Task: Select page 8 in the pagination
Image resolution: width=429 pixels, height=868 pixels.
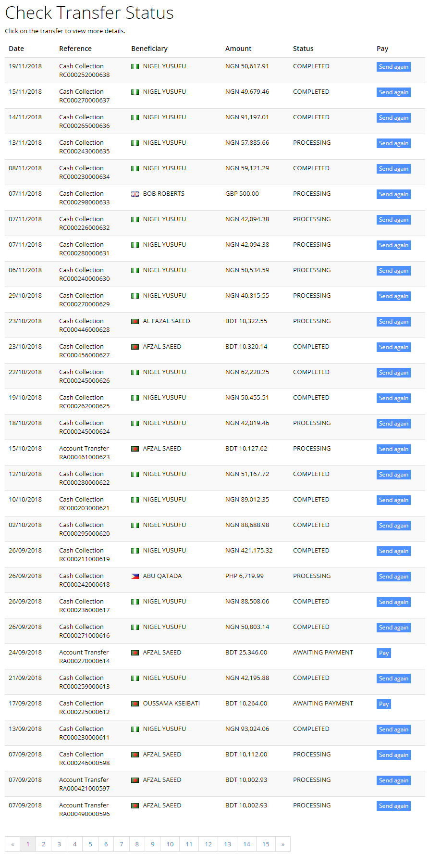Action: pos(137,844)
